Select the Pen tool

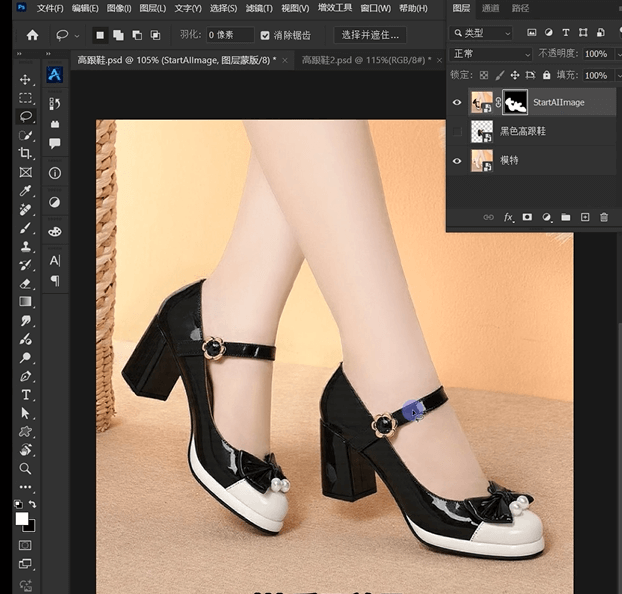[25, 376]
